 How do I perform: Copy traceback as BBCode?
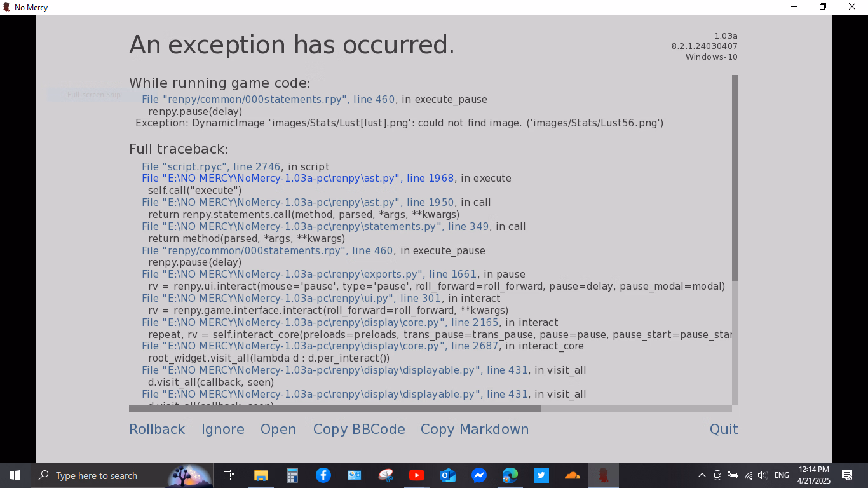point(359,430)
